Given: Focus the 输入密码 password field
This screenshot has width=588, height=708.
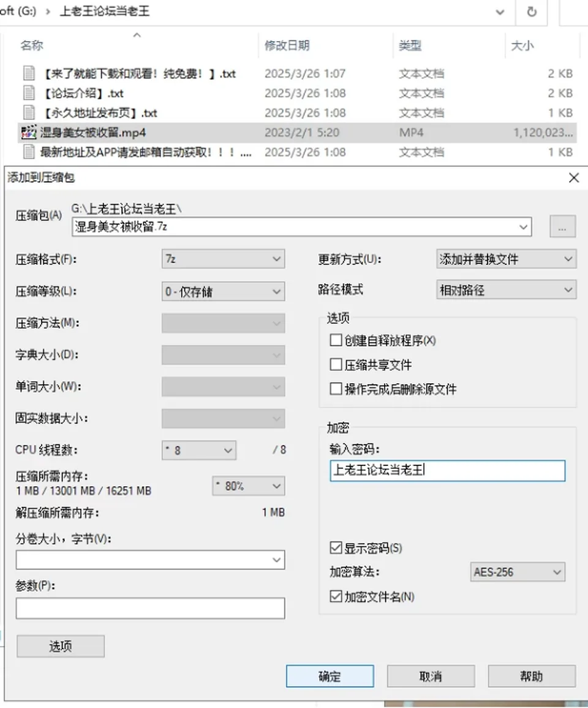Looking at the screenshot, I should tap(447, 471).
